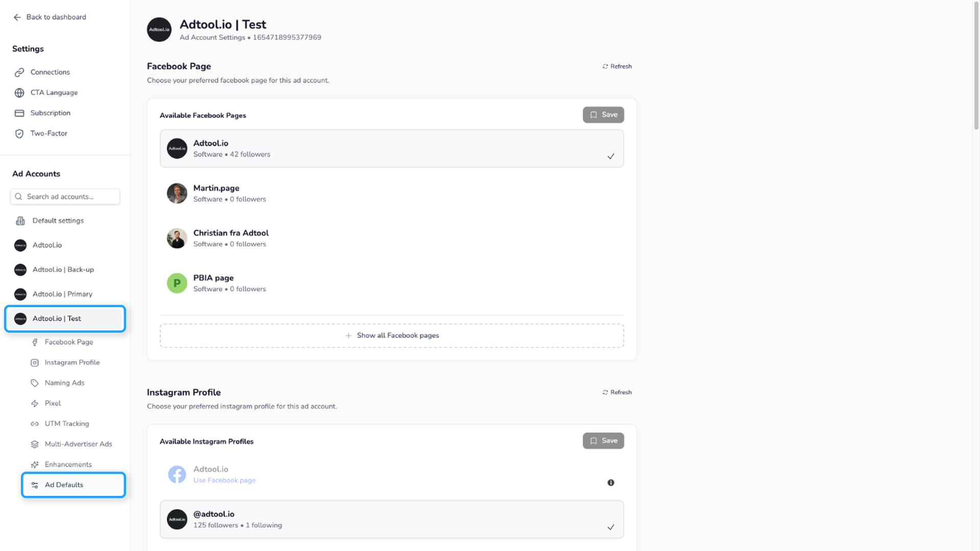980x551 pixels.
Task: Select the @adtool.io Instagram profile
Action: pos(391,519)
